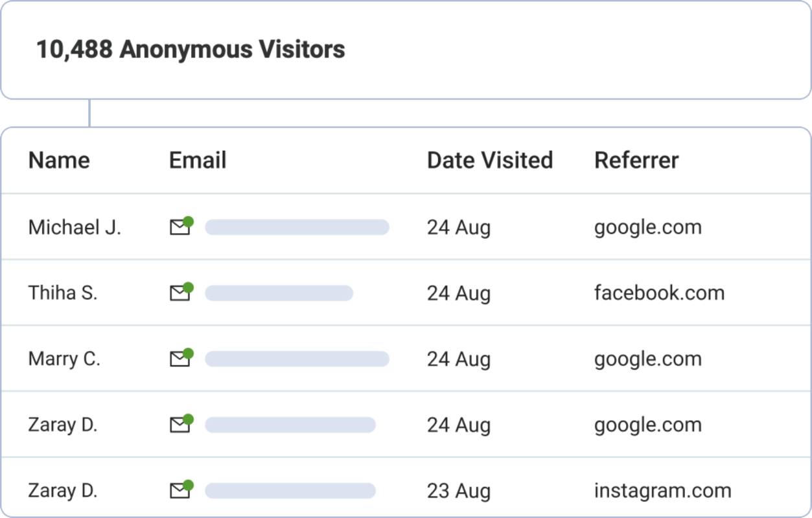This screenshot has width=812, height=518.
Task: Click the email envelope icon for Marry C.
Action: click(180, 359)
